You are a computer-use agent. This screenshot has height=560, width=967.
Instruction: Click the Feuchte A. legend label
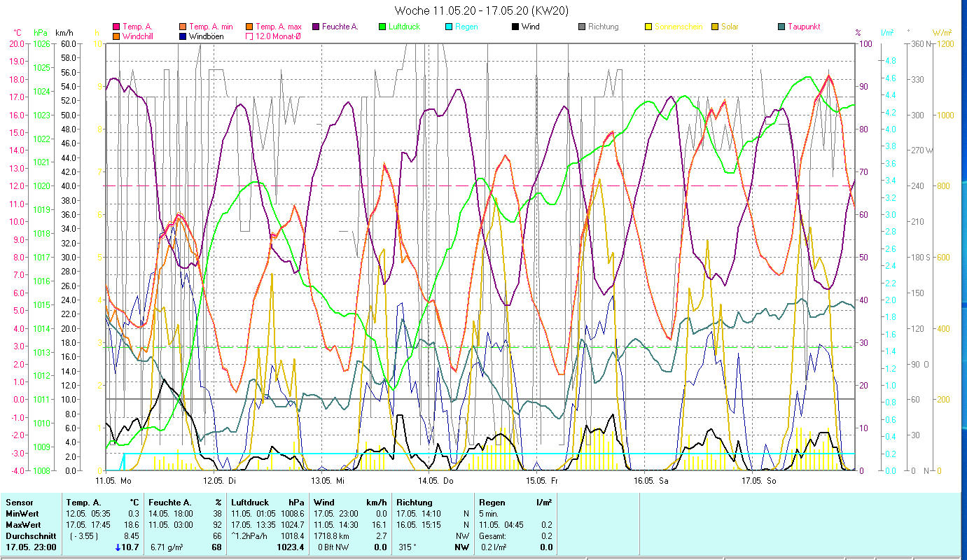(340, 27)
